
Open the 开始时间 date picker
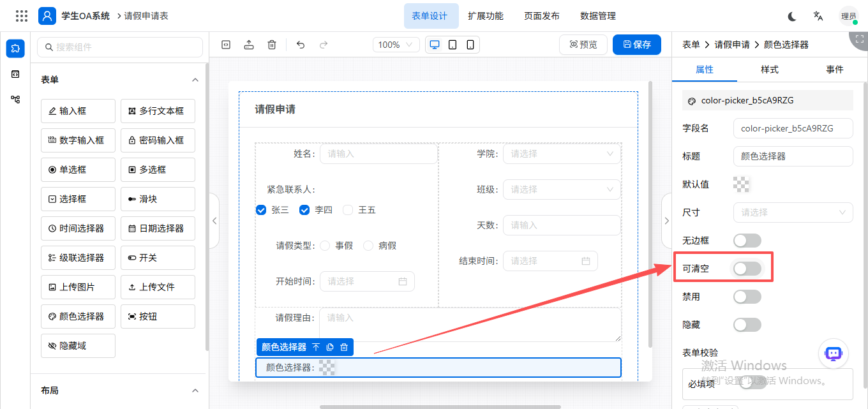click(367, 281)
